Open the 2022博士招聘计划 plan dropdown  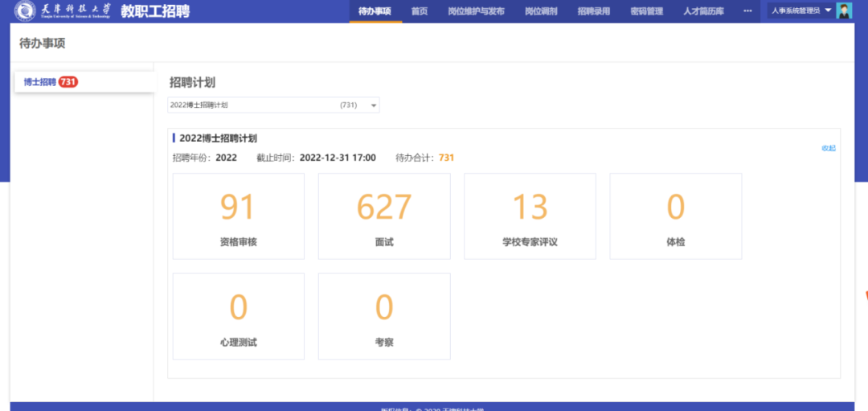273,105
